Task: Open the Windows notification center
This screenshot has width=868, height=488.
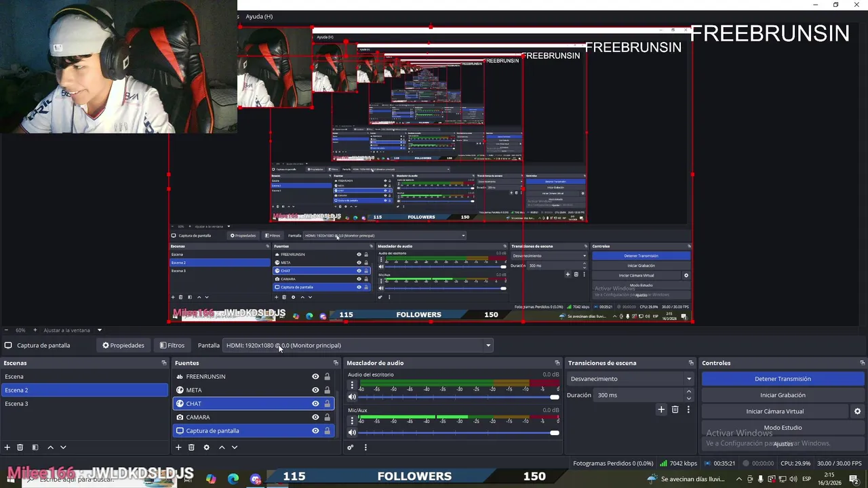Action: (x=854, y=479)
